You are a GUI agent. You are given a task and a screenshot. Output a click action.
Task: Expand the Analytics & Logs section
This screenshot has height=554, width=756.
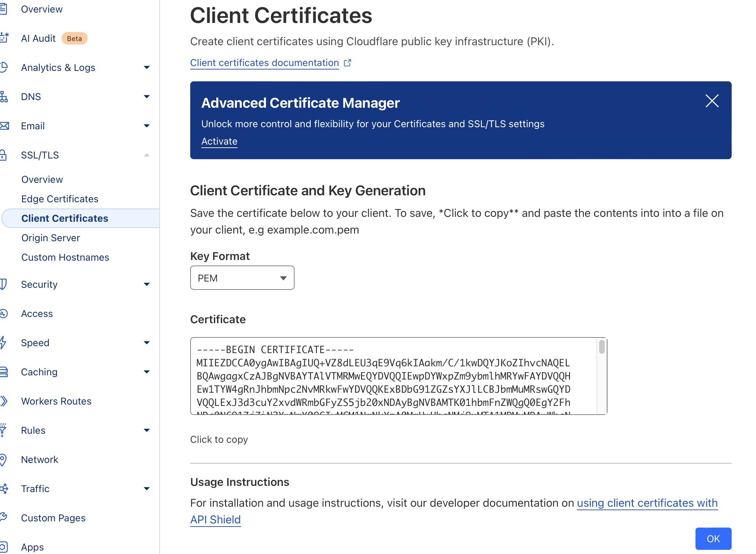click(x=147, y=67)
